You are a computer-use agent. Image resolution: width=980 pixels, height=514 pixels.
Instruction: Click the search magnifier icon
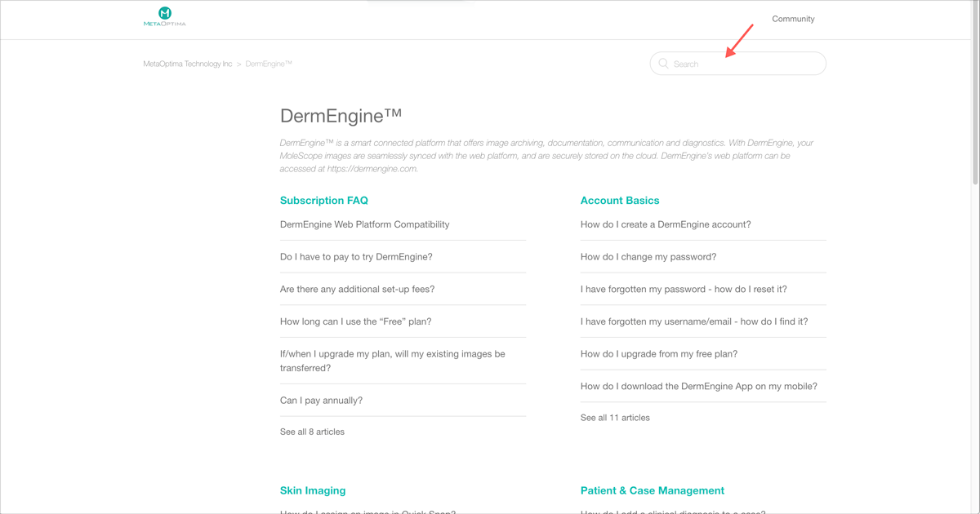coord(663,64)
